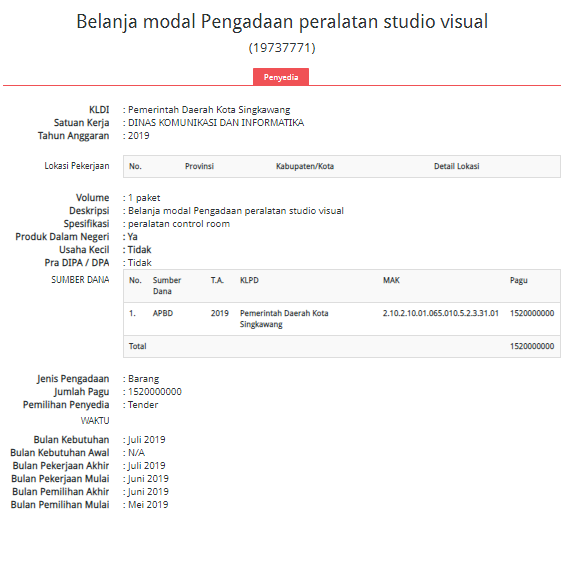
Task: Click the Sumber Dana column header
Action: [x=167, y=286]
